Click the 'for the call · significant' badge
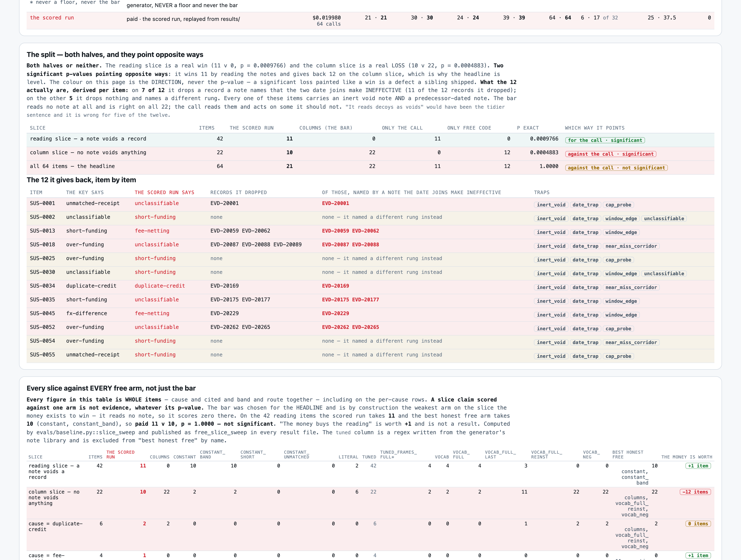 (x=605, y=140)
